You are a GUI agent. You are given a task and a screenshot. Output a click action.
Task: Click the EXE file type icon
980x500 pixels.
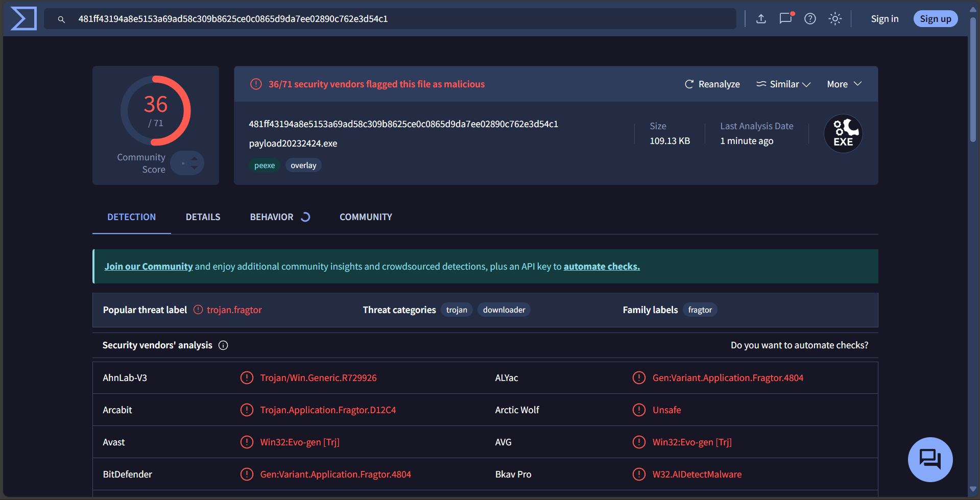pos(843,134)
